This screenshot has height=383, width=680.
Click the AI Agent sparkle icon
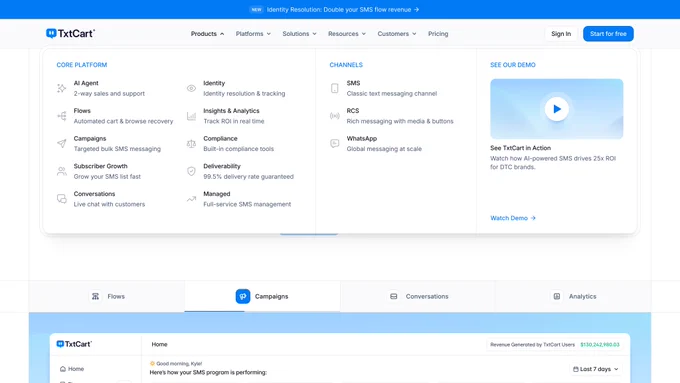pos(62,88)
